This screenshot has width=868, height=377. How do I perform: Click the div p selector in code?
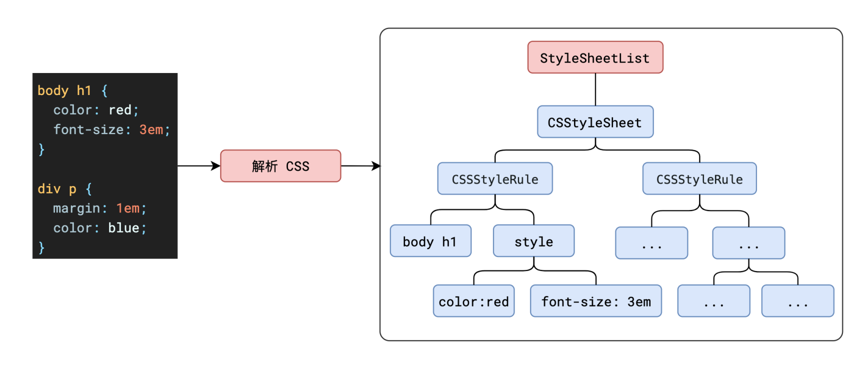click(57, 189)
